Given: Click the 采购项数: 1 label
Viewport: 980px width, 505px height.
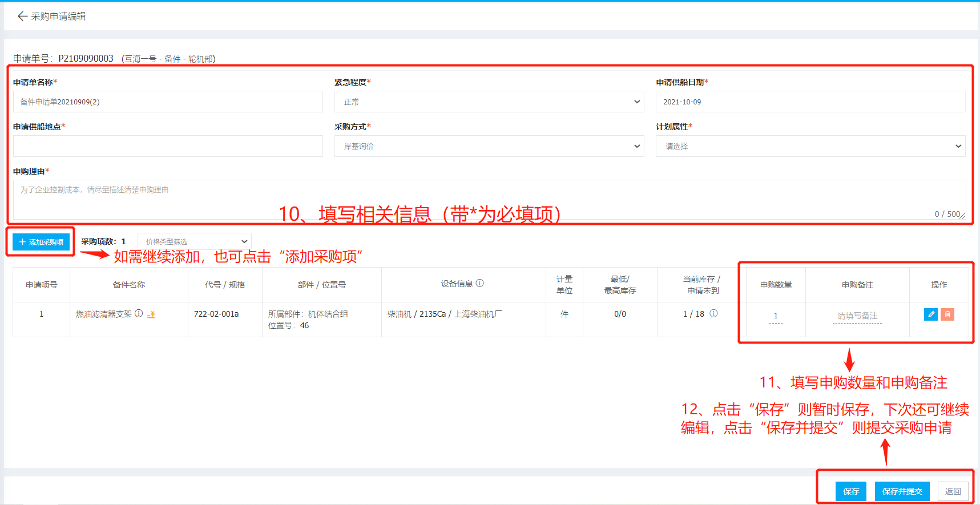Looking at the screenshot, I should (x=103, y=241).
